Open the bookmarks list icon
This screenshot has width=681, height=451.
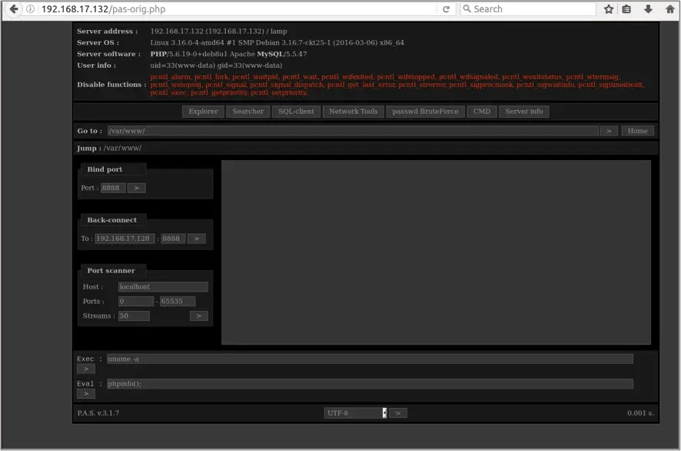[x=627, y=9]
